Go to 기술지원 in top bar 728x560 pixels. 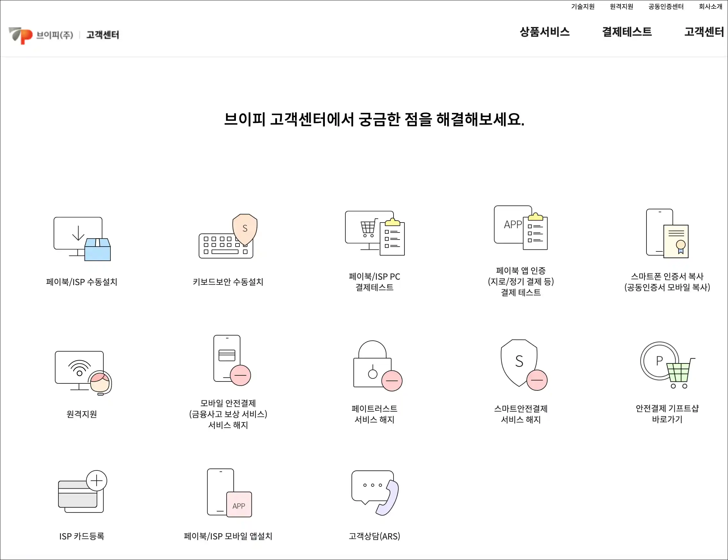583,7
